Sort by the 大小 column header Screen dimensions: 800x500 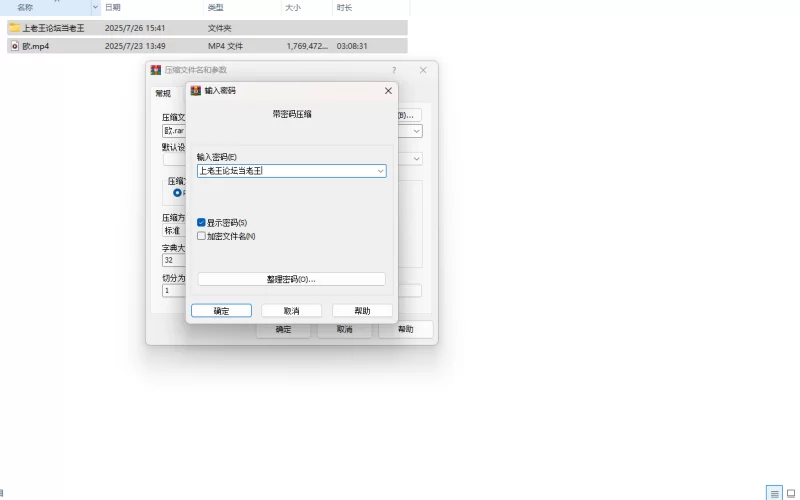(293, 7)
